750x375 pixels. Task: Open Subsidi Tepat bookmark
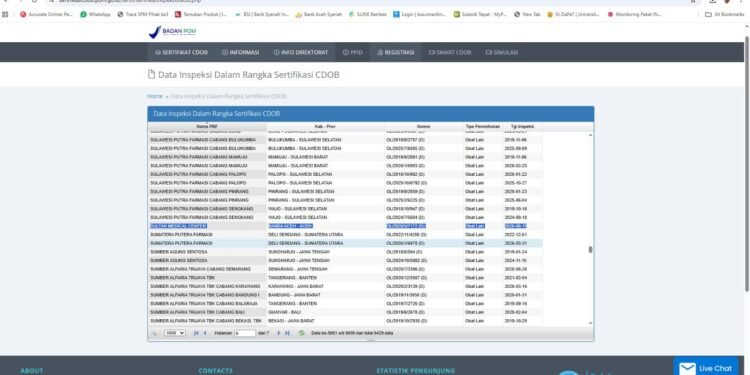tap(480, 14)
